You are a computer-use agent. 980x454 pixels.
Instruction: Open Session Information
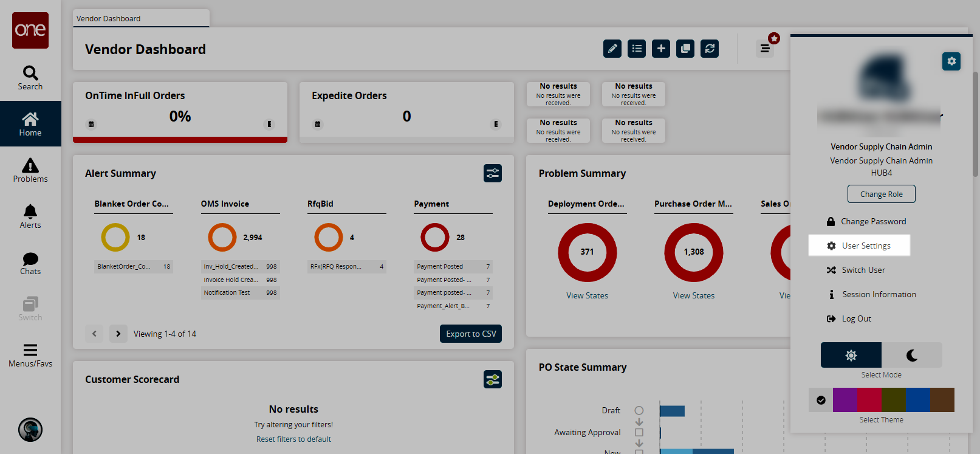[x=871, y=294]
